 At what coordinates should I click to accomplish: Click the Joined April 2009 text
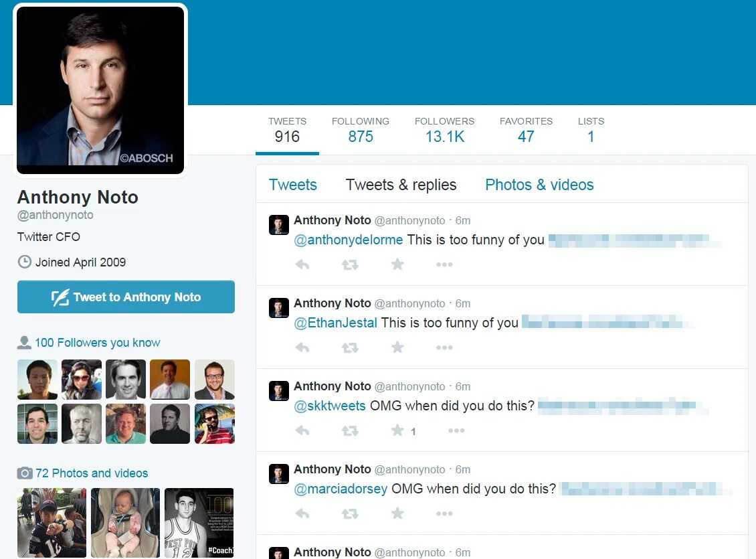pyautogui.click(x=80, y=262)
